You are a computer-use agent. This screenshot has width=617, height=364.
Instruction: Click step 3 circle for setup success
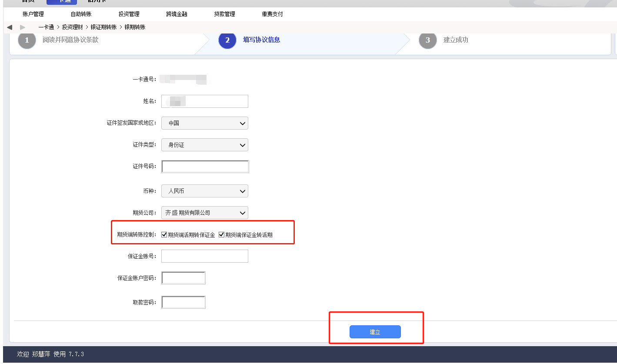coord(428,40)
